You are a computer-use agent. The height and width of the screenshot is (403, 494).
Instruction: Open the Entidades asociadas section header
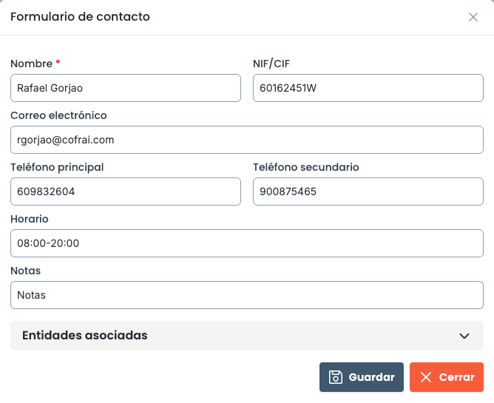point(247,336)
